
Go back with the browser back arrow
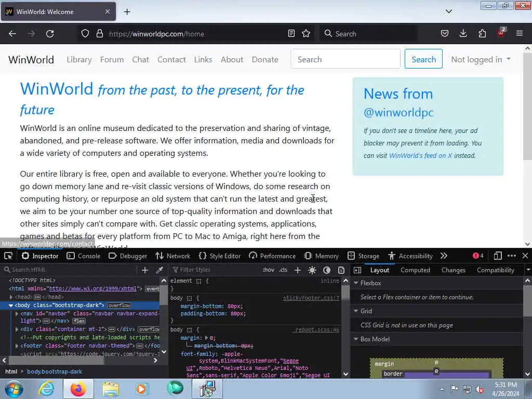[x=12, y=34]
